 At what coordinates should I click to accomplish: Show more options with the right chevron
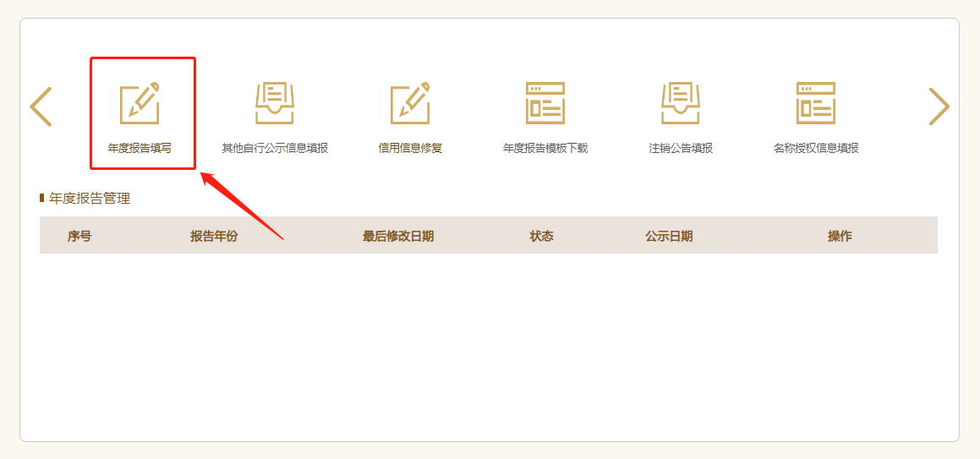click(x=939, y=107)
